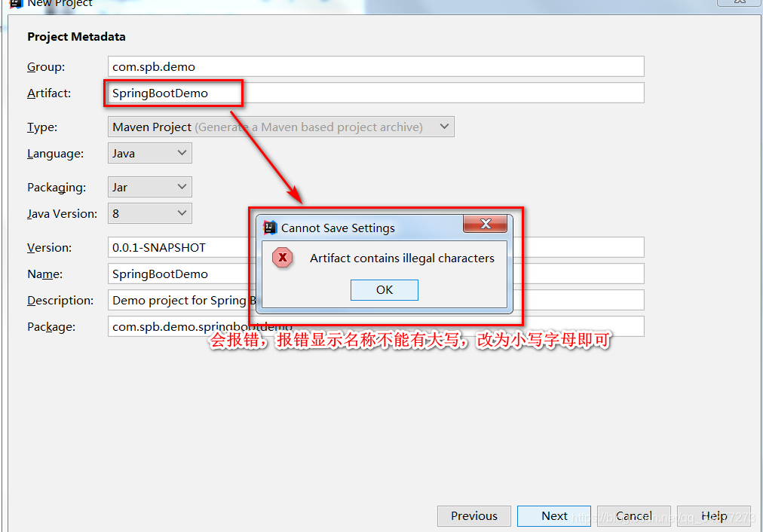The image size is (763, 532).
Task: Click the Help button
Action: click(714, 516)
